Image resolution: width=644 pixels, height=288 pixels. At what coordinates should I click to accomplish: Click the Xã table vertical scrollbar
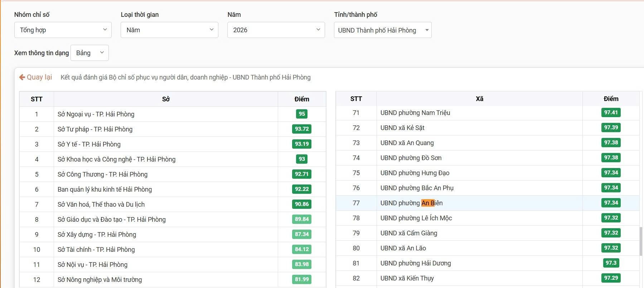(x=641, y=241)
